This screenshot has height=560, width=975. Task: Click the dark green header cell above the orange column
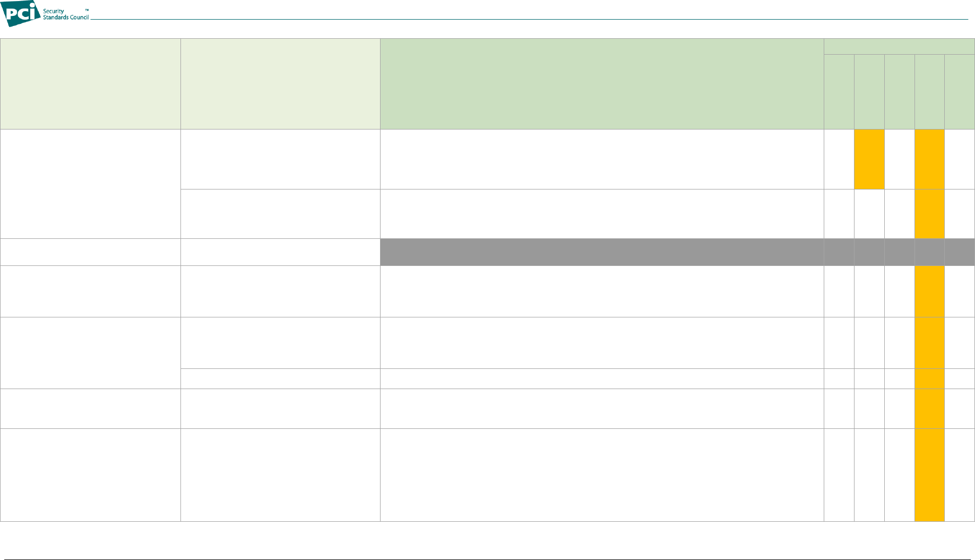929,92
